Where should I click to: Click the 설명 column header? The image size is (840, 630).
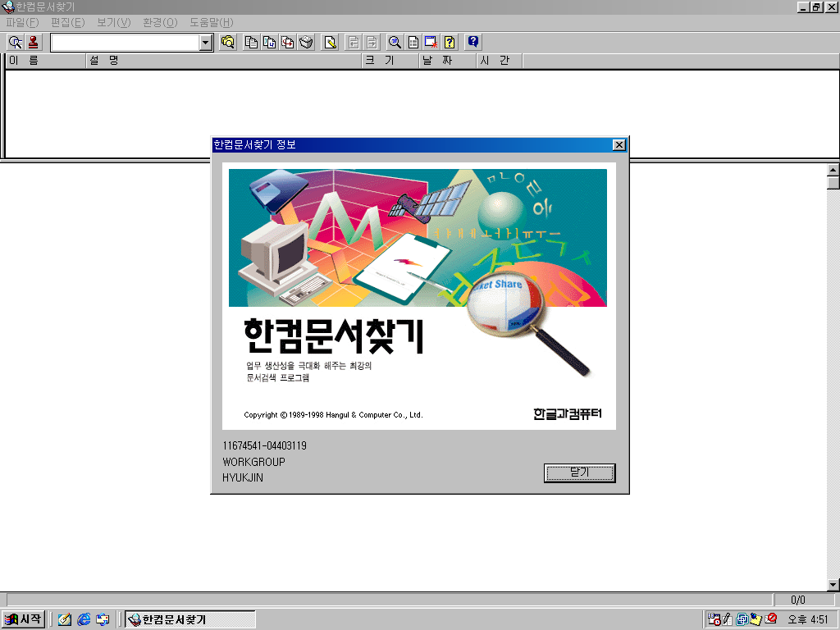[x=223, y=61]
